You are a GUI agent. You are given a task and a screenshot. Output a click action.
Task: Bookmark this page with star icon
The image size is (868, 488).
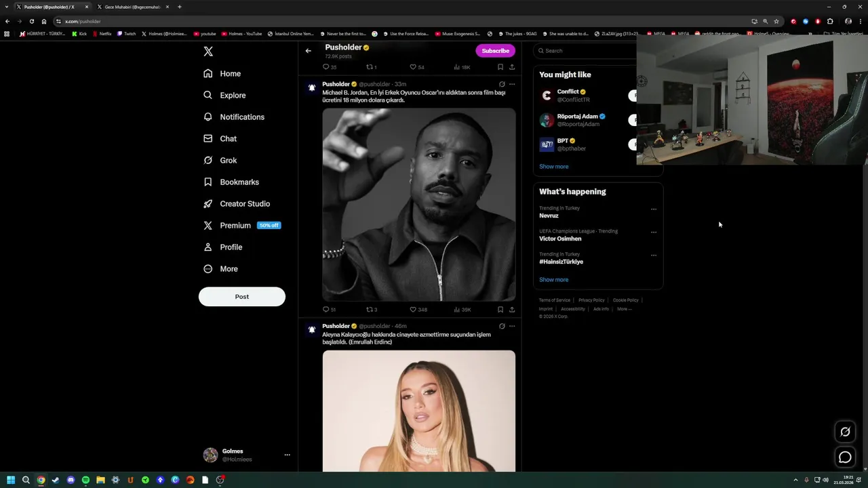click(776, 21)
